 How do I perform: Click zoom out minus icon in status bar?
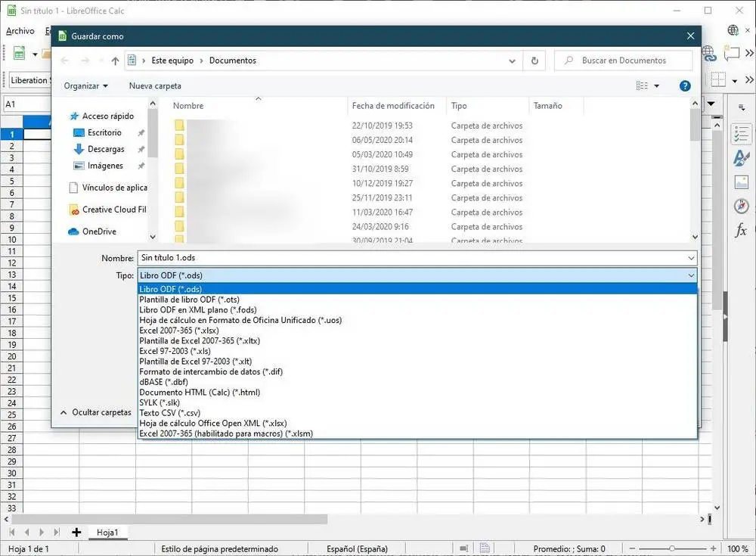(633, 548)
